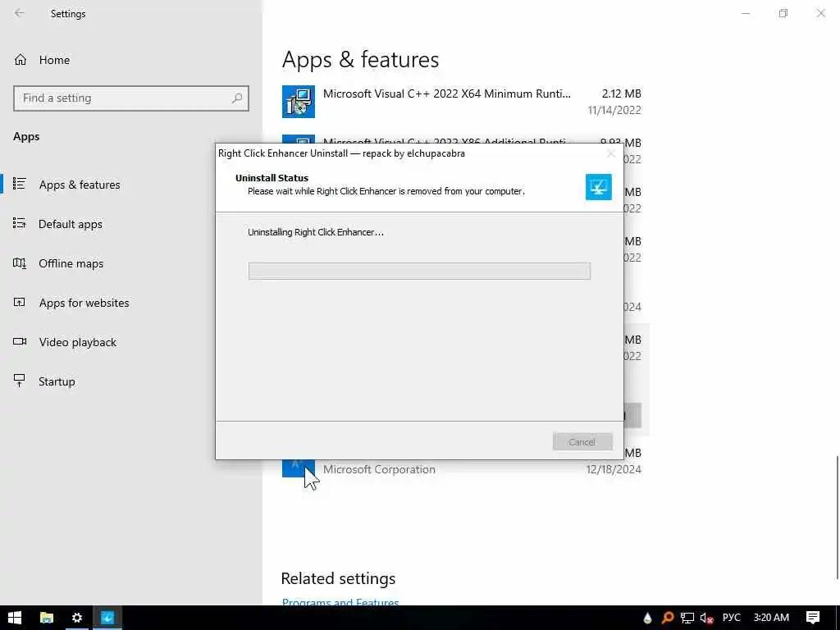Click the 2.12 MB size value
840x630 pixels.
622,94
